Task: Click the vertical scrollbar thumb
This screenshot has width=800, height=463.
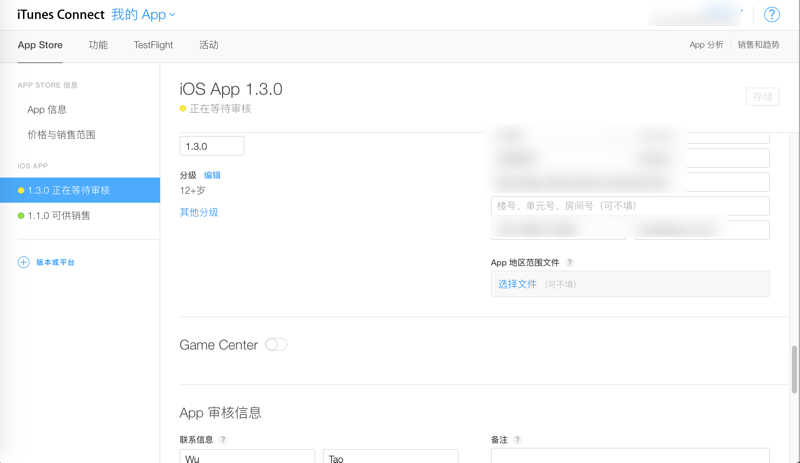Action: pos(794,370)
